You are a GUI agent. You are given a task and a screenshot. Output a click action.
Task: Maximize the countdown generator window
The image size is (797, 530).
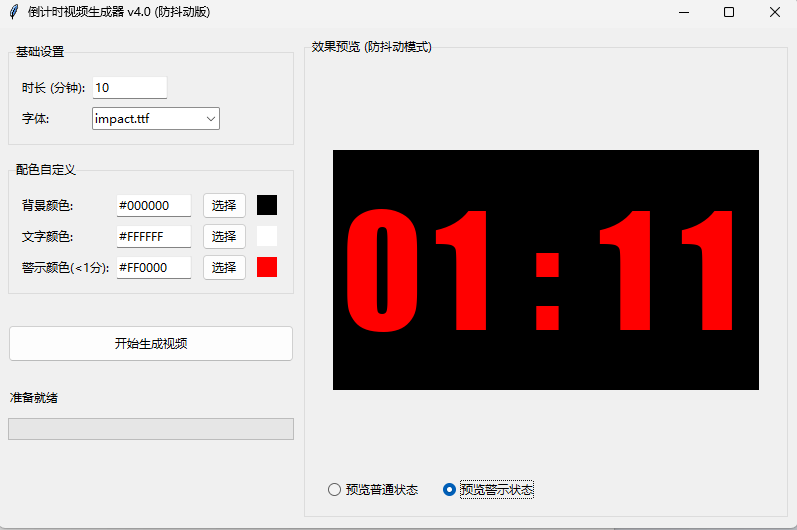[x=729, y=12]
